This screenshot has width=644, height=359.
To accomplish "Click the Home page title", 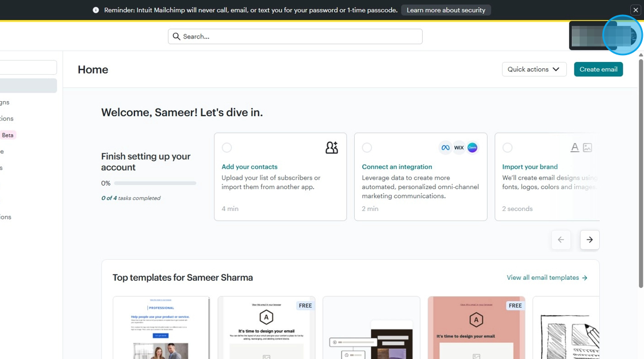I will (93, 70).
